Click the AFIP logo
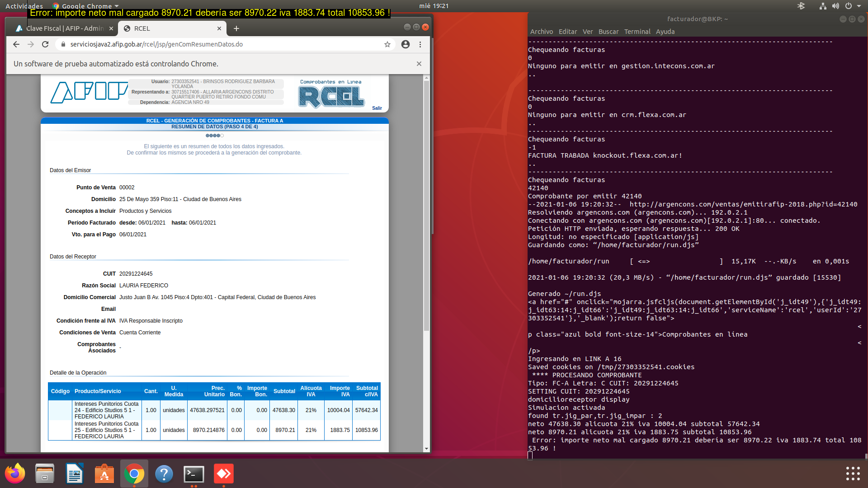This screenshot has height=488, width=868. pyautogui.click(x=89, y=93)
